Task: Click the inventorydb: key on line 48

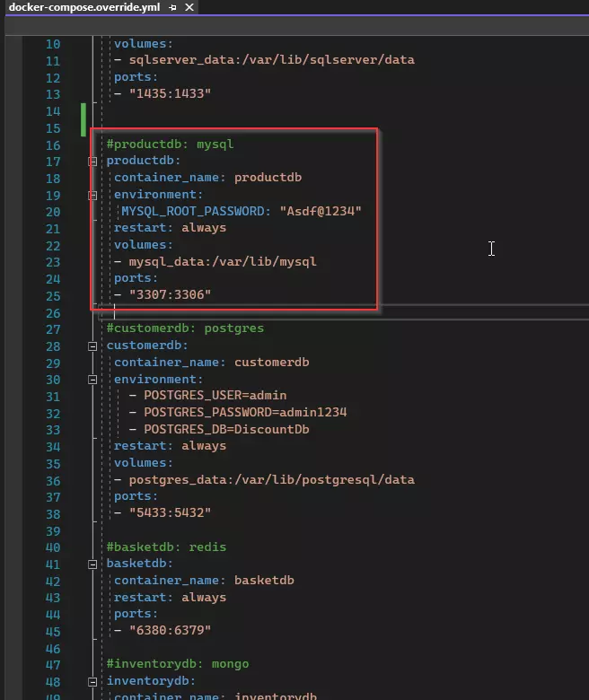Action: 151,681
